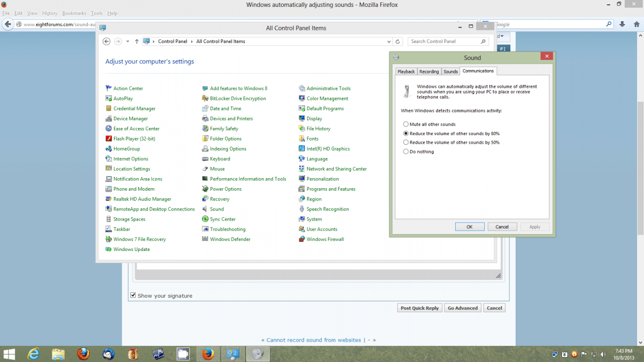This screenshot has width=644, height=362.
Task: Open the Date and Time icon
Action: coord(205,109)
